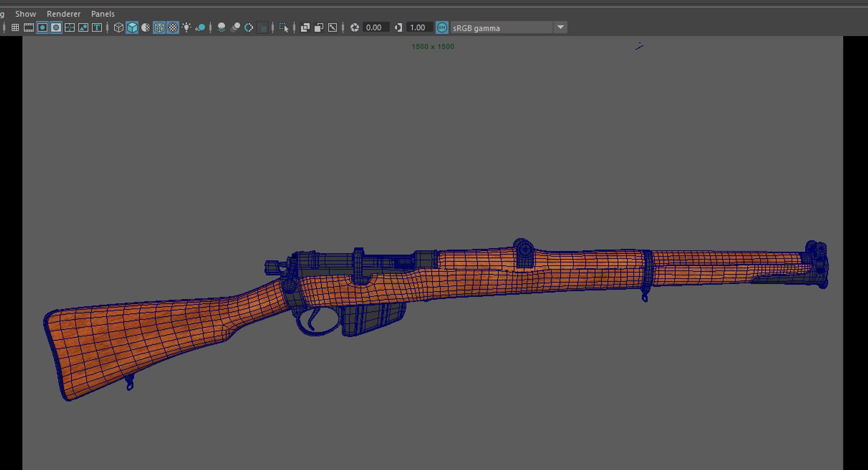Image resolution: width=868 pixels, height=470 pixels.
Task: Toggle X-Ray Active Components icon
Action: [x=319, y=28]
